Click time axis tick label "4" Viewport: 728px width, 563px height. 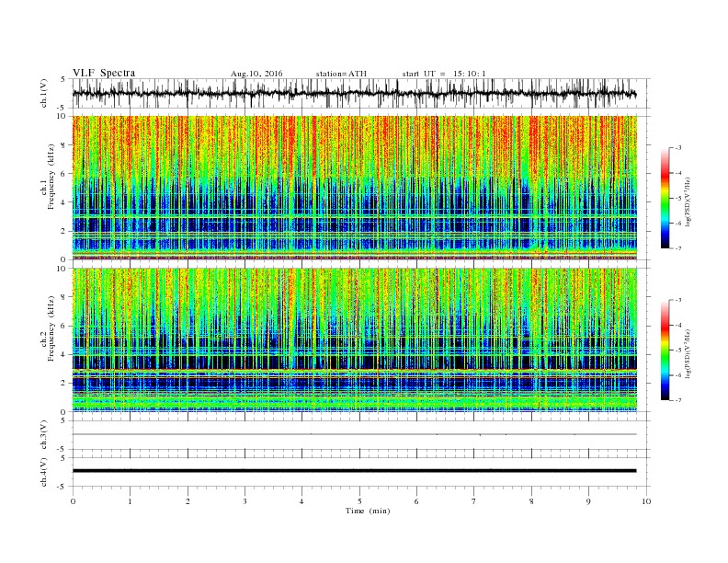pyautogui.click(x=301, y=501)
